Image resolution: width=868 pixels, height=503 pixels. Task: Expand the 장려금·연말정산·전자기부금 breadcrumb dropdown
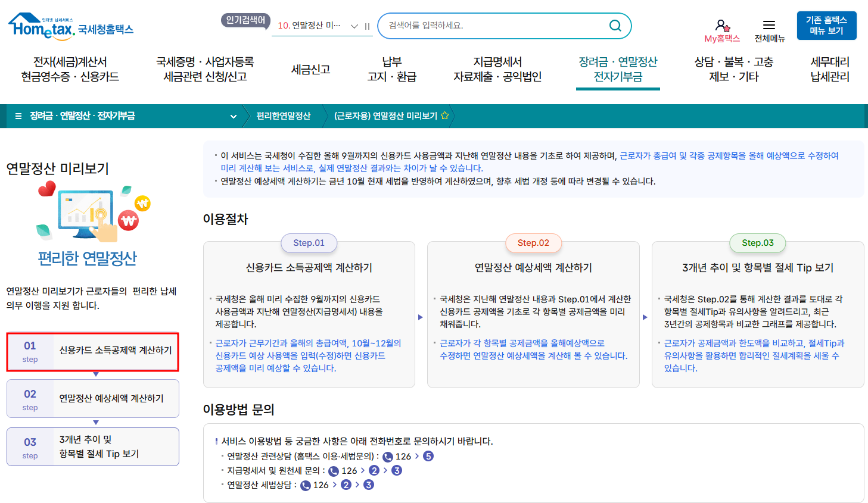click(233, 116)
